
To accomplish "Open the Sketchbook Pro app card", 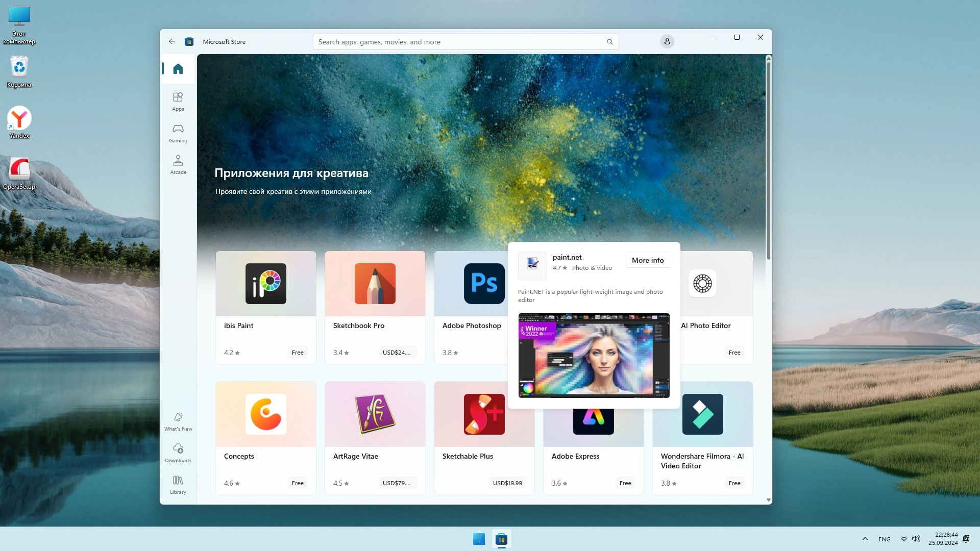I will 375,307.
